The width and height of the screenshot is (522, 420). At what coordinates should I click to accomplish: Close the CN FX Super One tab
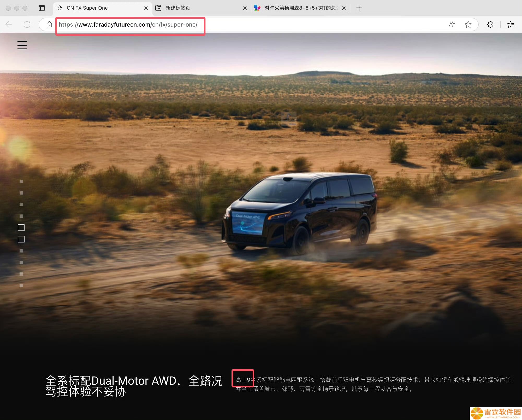click(146, 8)
